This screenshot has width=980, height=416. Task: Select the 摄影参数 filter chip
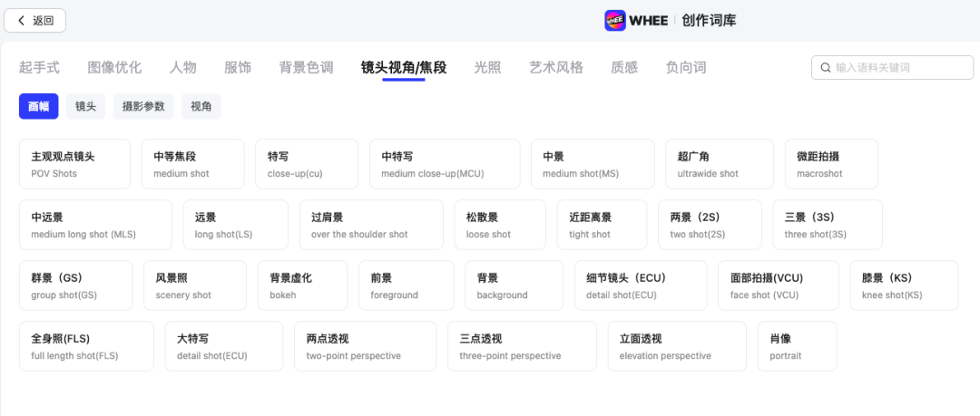click(143, 106)
